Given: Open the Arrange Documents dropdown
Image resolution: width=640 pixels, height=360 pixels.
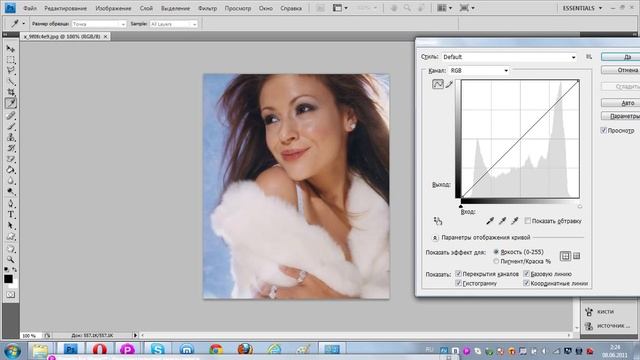Looking at the screenshot, I should point(444,8).
